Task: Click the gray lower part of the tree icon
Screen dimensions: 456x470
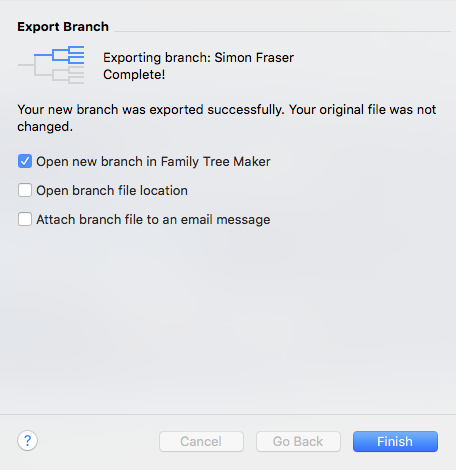Action: click(59, 75)
